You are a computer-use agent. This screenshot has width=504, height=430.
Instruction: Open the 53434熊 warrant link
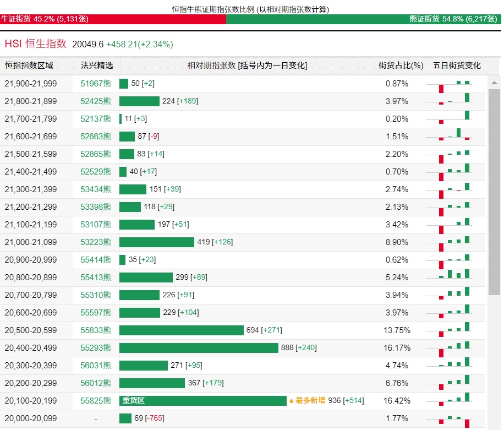coord(96,189)
